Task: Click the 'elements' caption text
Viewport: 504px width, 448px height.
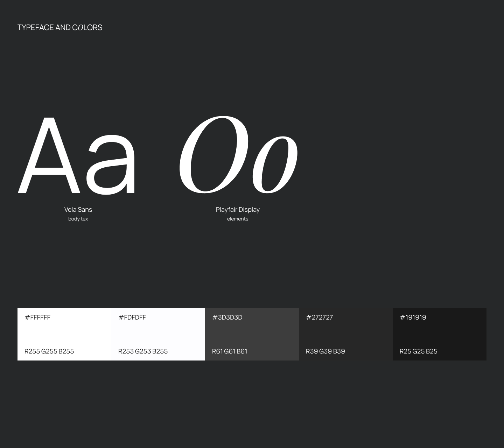Action: click(x=238, y=219)
